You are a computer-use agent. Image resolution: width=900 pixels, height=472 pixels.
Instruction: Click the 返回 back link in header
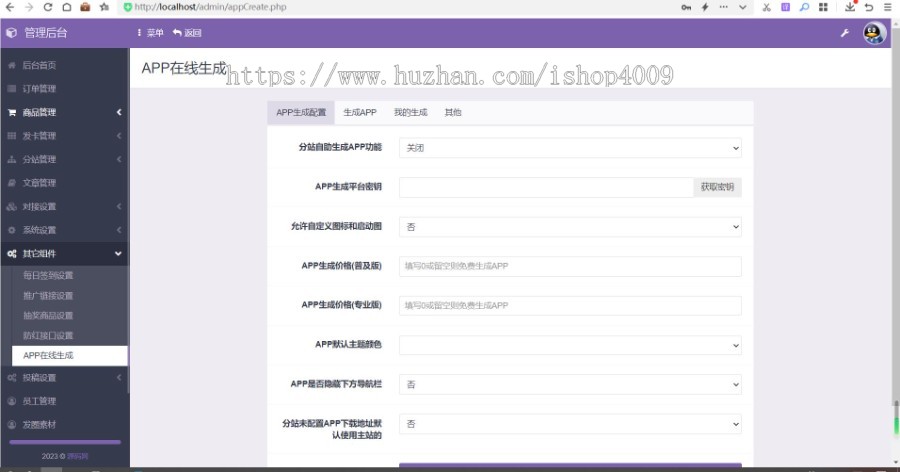[x=187, y=33]
